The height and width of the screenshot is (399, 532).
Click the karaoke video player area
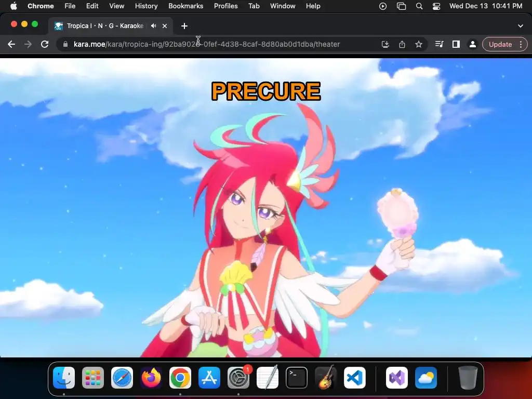pos(266,208)
